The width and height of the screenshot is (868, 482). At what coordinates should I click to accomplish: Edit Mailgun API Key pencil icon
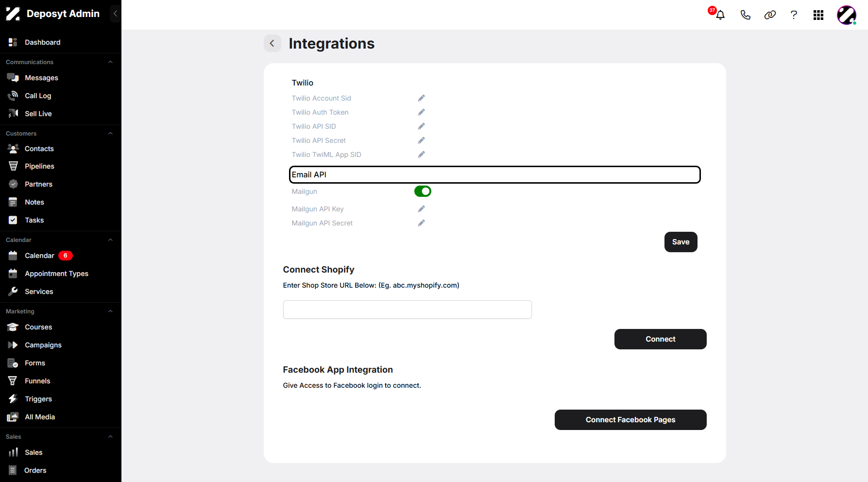click(x=421, y=209)
